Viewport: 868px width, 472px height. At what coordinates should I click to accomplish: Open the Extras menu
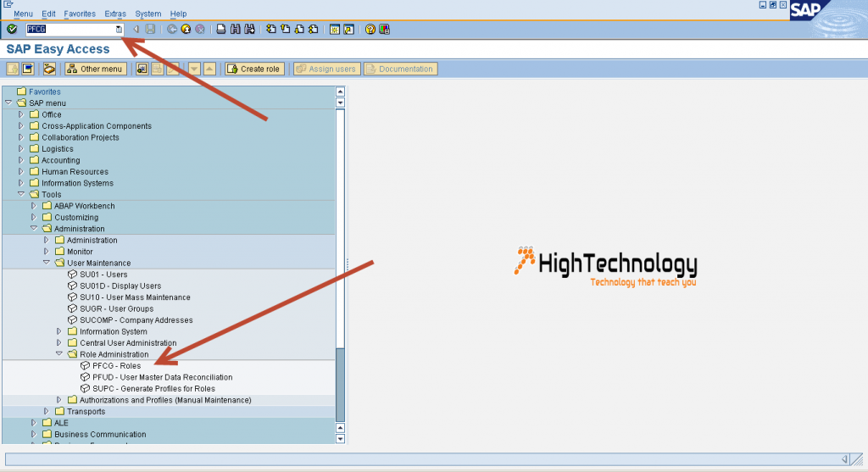click(115, 14)
